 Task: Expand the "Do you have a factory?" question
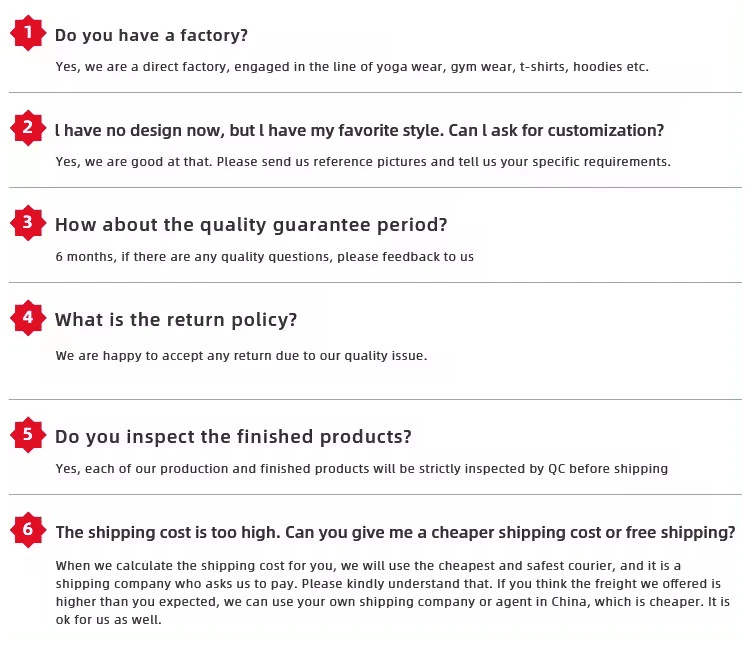click(151, 35)
